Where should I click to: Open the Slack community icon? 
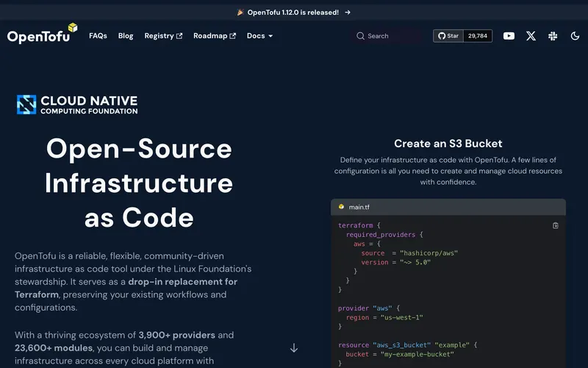(x=553, y=36)
